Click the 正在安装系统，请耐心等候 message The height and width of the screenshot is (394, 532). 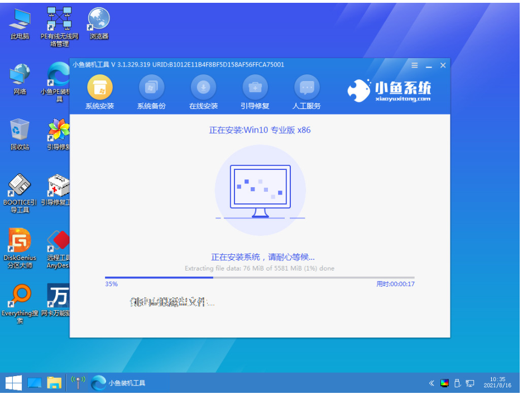point(262,257)
